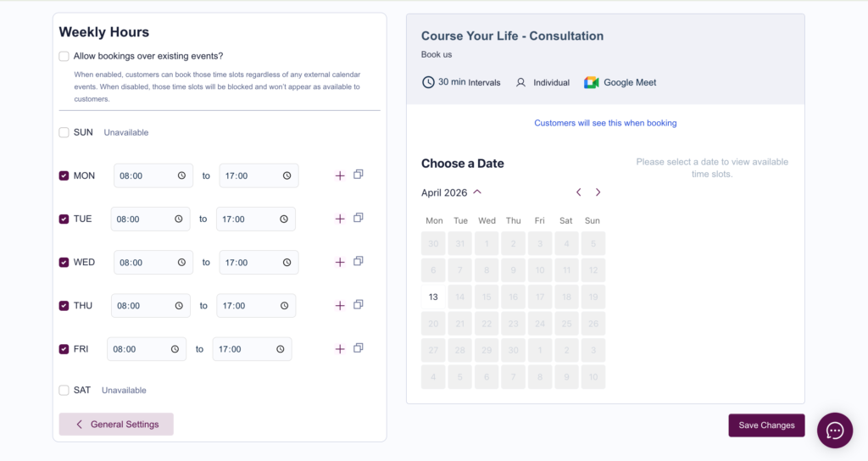Add another time range for Friday
Screen dimensions: 868x461
click(x=340, y=349)
